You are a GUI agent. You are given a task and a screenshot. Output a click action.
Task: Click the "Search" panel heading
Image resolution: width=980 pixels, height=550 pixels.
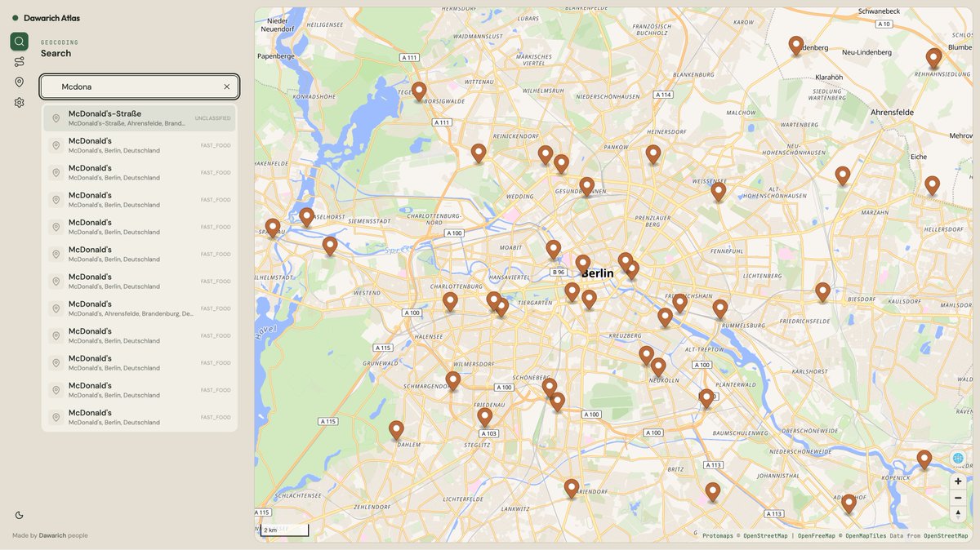click(56, 53)
